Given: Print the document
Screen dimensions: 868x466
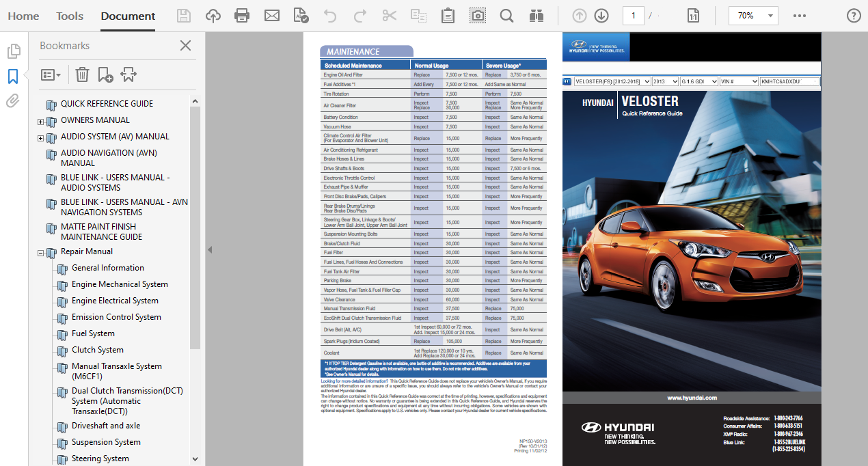Looking at the screenshot, I should tap(242, 14).
